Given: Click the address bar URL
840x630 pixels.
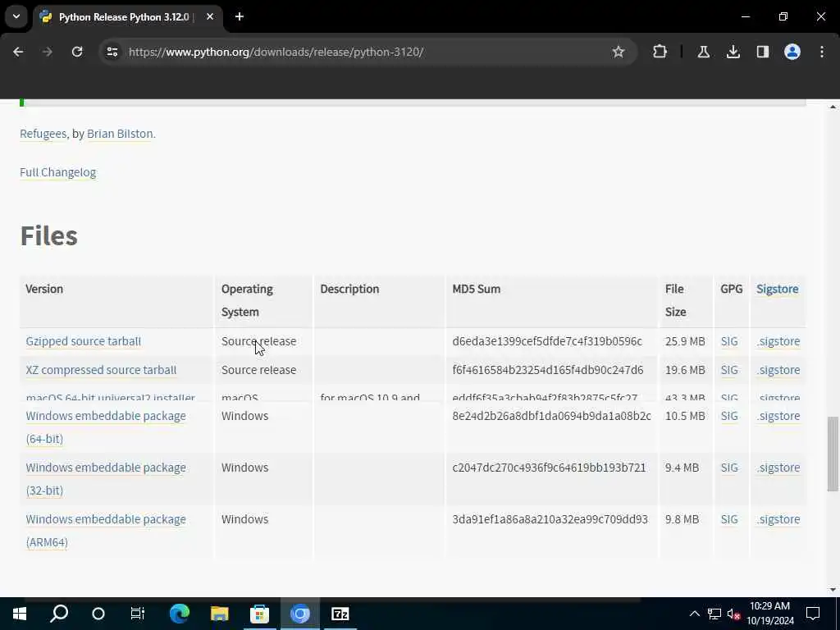Looking at the screenshot, I should 276,52.
